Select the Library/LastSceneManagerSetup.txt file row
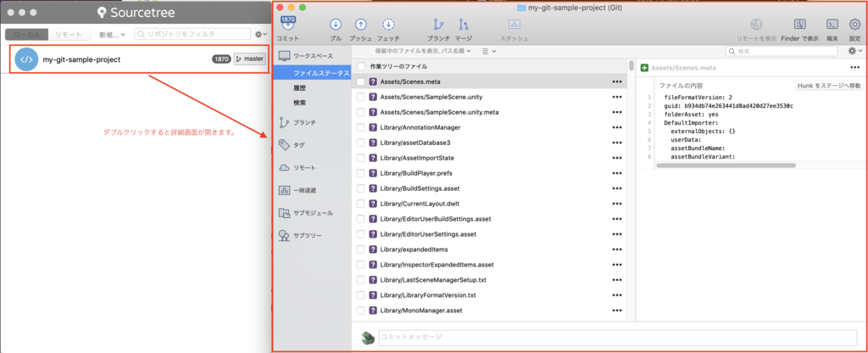The image size is (868, 353). (489, 280)
